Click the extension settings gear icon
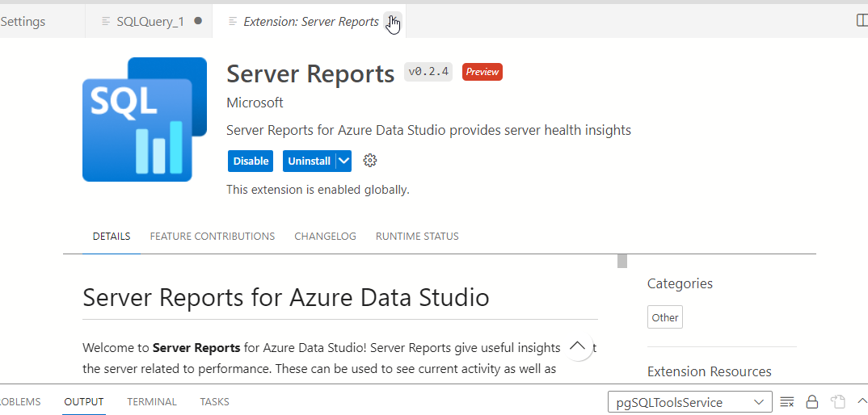The height and width of the screenshot is (415, 868). coord(370,161)
